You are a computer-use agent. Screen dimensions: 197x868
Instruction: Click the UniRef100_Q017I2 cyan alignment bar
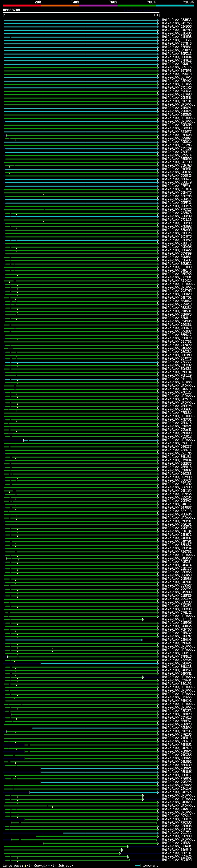pyautogui.click(x=110, y=833)
